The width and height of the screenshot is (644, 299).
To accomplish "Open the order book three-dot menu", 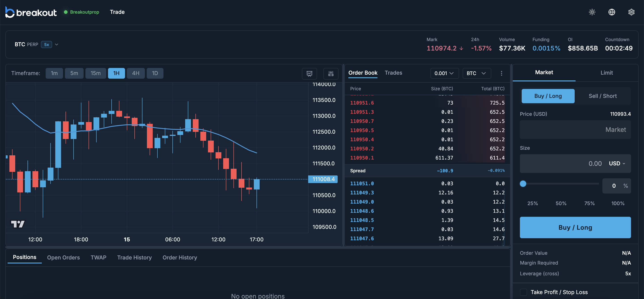I will [x=501, y=73].
